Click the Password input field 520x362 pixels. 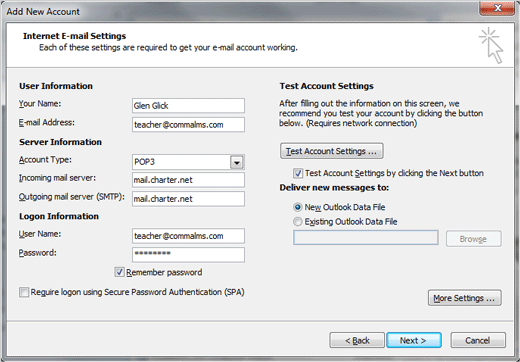(x=188, y=255)
